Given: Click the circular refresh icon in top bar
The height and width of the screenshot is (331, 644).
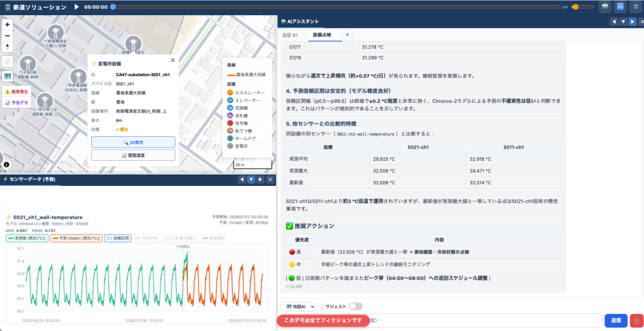Looking at the screenshot, I should 636,7.
